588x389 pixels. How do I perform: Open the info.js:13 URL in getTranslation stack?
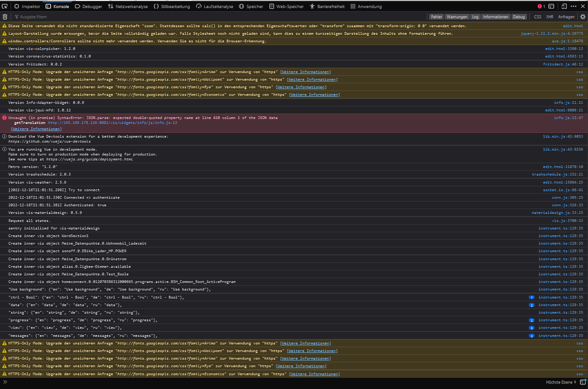click(x=113, y=123)
